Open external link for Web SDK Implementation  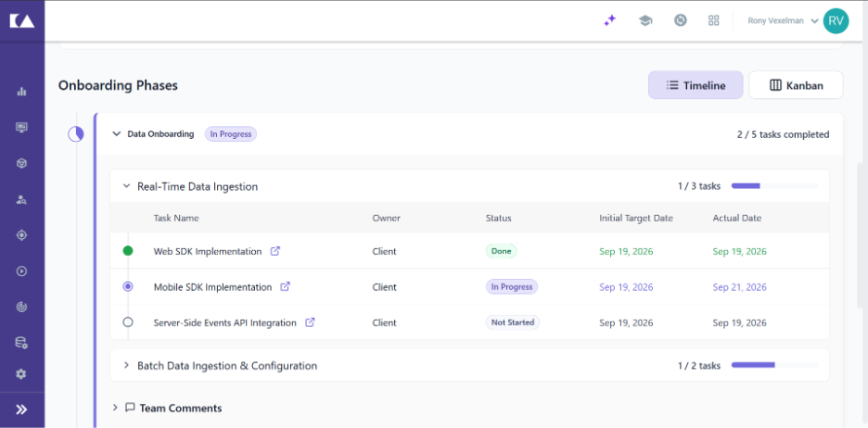[275, 251]
